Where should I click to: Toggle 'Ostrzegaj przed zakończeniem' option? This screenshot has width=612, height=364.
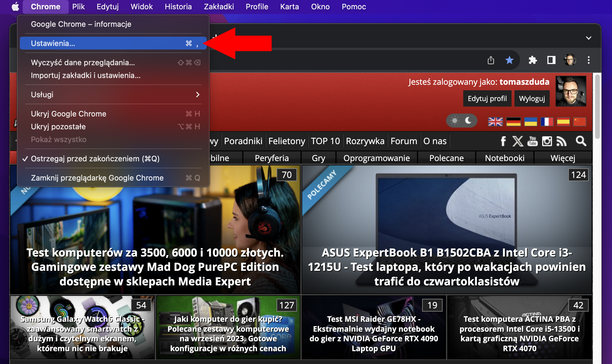tap(95, 159)
